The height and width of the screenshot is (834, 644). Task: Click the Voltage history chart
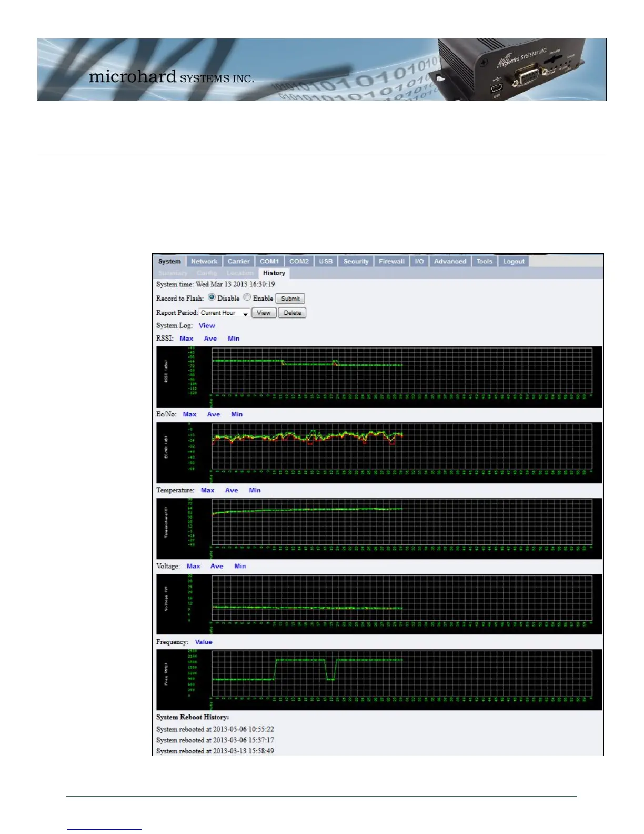379,604
